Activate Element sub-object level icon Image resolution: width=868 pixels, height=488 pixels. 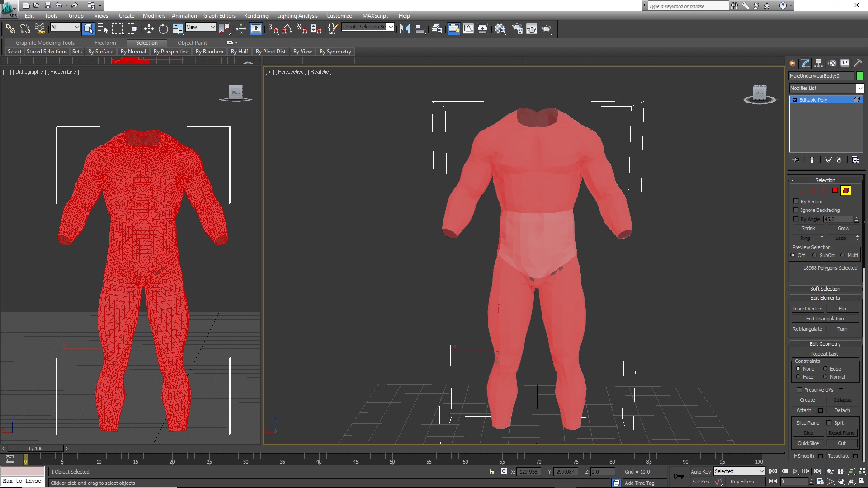[846, 191]
